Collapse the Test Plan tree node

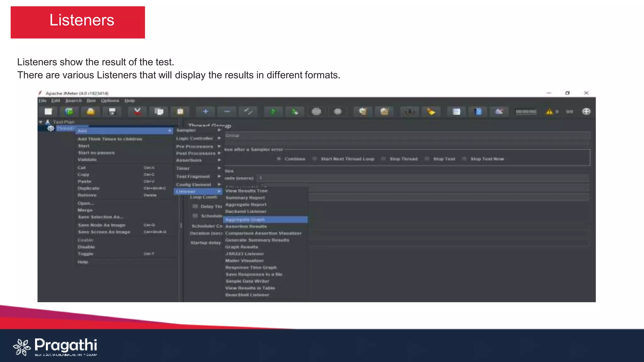pyautogui.click(x=41, y=122)
